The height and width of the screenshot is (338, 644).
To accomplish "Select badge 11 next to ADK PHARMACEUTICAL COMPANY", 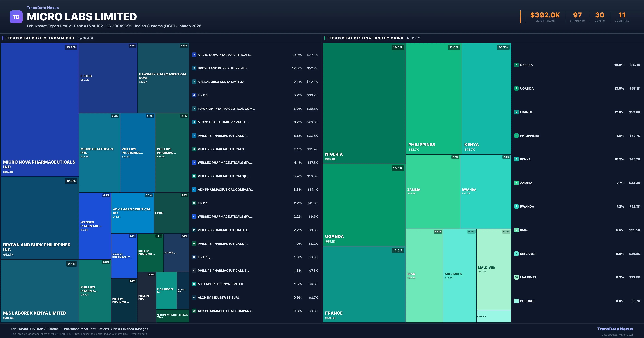I will click(x=194, y=190).
